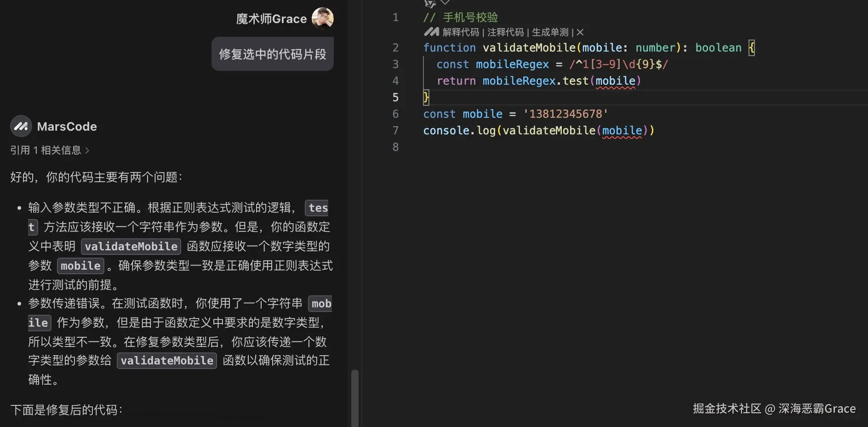Image resolution: width=868 pixels, height=427 pixels.
Task: Click the validateMobile function name on line 2
Action: coord(529,47)
